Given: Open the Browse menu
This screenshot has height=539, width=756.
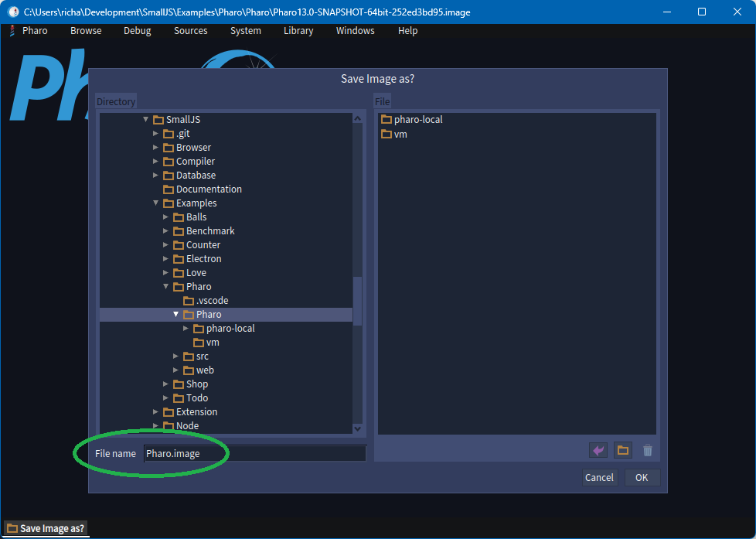Looking at the screenshot, I should point(86,31).
